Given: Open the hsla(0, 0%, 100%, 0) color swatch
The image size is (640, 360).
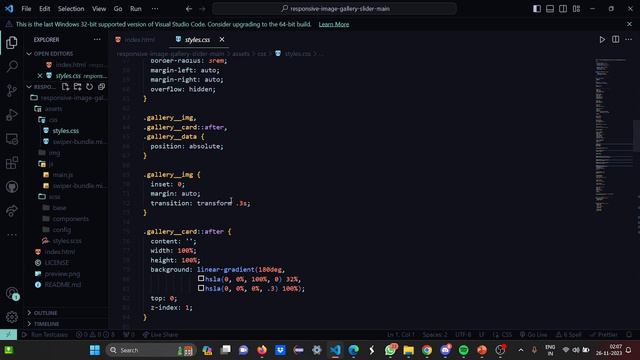Looking at the screenshot, I should click(201, 278).
